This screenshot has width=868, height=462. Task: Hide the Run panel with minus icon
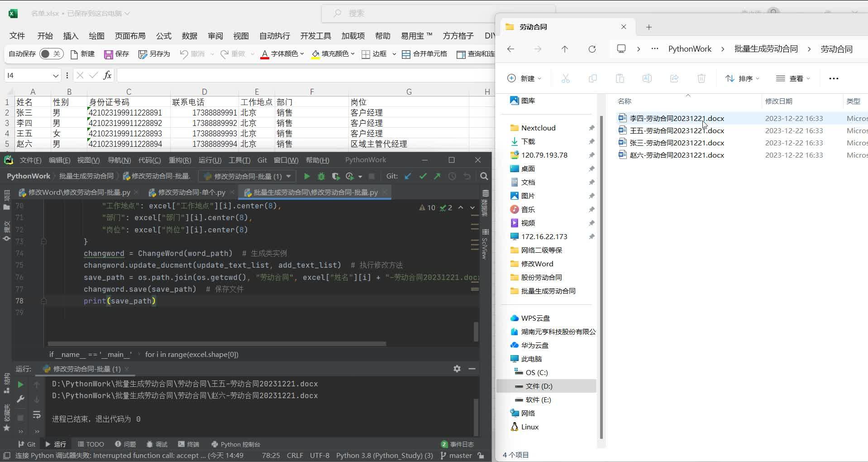pyautogui.click(x=472, y=369)
